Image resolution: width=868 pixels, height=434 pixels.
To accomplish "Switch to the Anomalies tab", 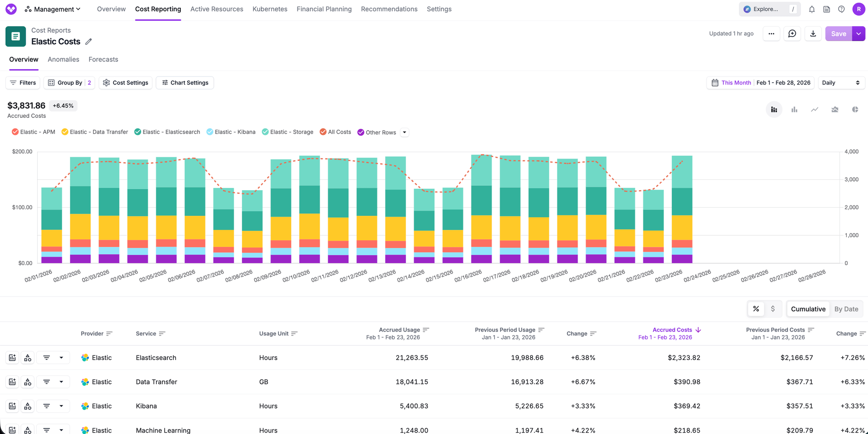I will pyautogui.click(x=63, y=59).
